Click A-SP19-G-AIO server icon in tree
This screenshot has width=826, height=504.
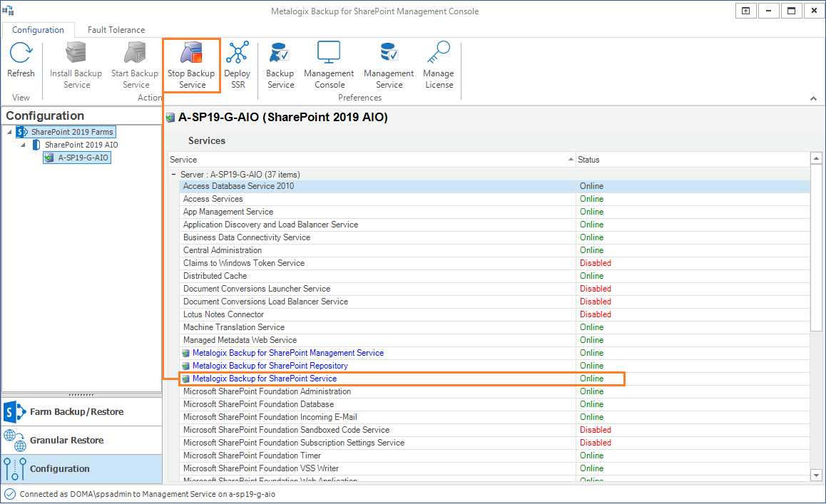49,158
